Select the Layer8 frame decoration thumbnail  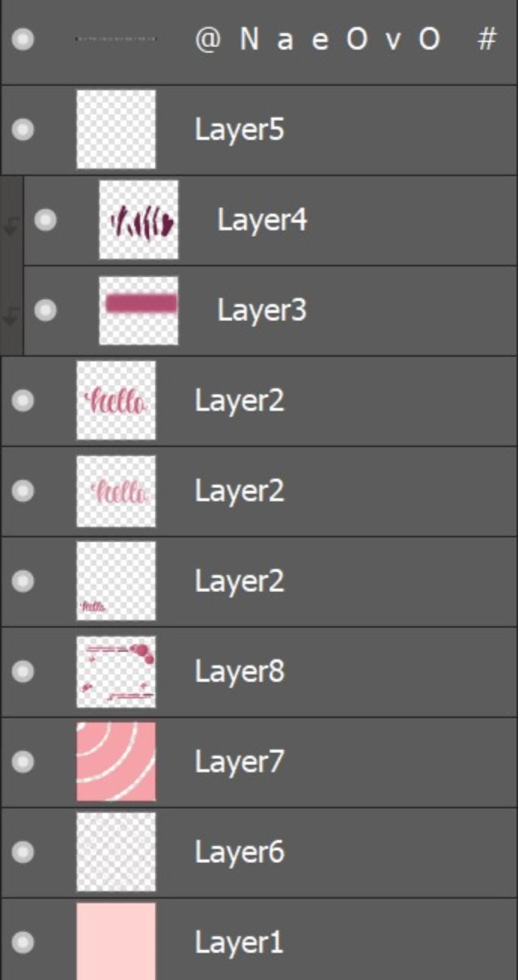116,672
